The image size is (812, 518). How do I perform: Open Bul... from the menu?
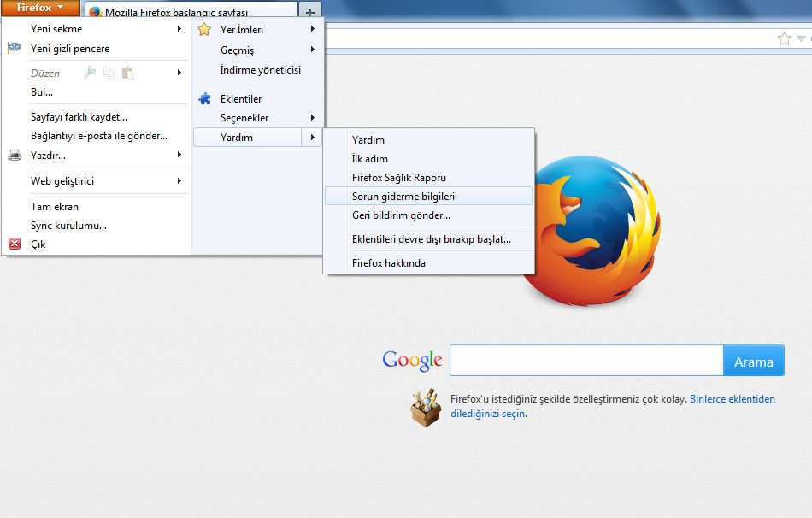(96, 92)
